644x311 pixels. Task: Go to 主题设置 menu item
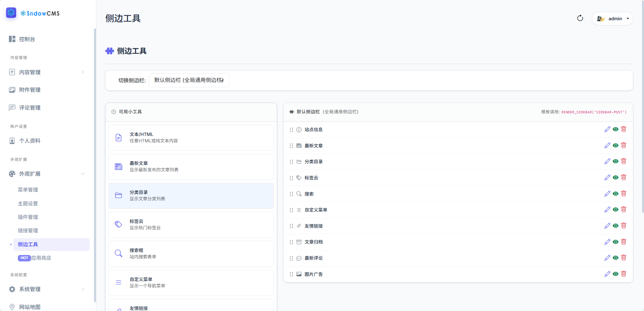click(28, 203)
